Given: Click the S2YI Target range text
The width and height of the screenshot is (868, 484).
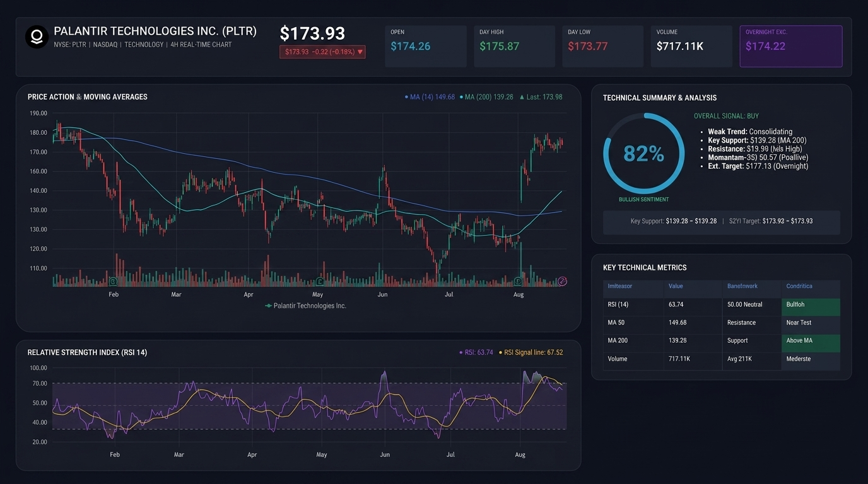Looking at the screenshot, I should pos(771,221).
